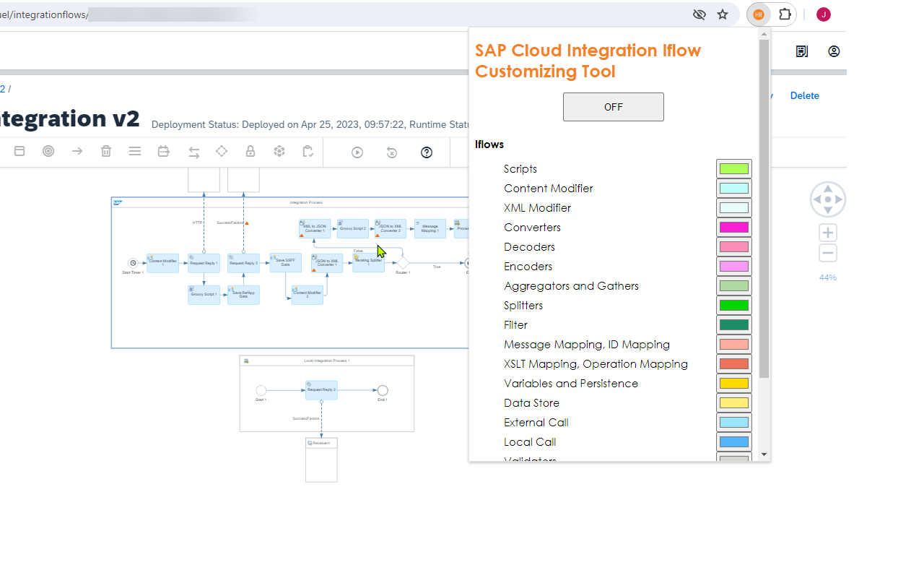
Task: Select the Message Mapping 1 step
Action: click(430, 229)
